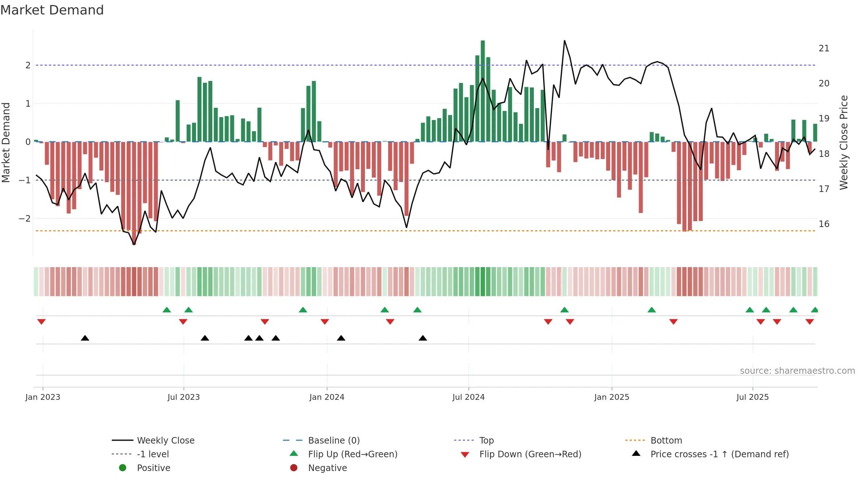Screen dimensions: 868x488
Task: Toggle the Positive legend item
Action: [145, 468]
